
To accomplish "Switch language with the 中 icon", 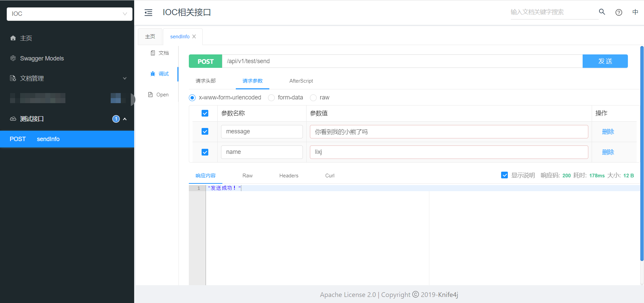I will coord(635,12).
